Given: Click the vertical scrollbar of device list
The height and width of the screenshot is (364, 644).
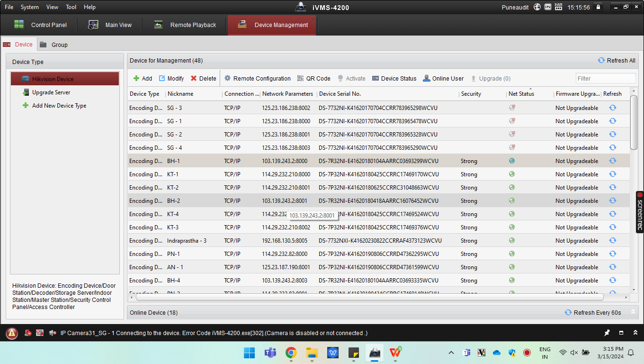Looking at the screenshot, I should pyautogui.click(x=634, y=122).
